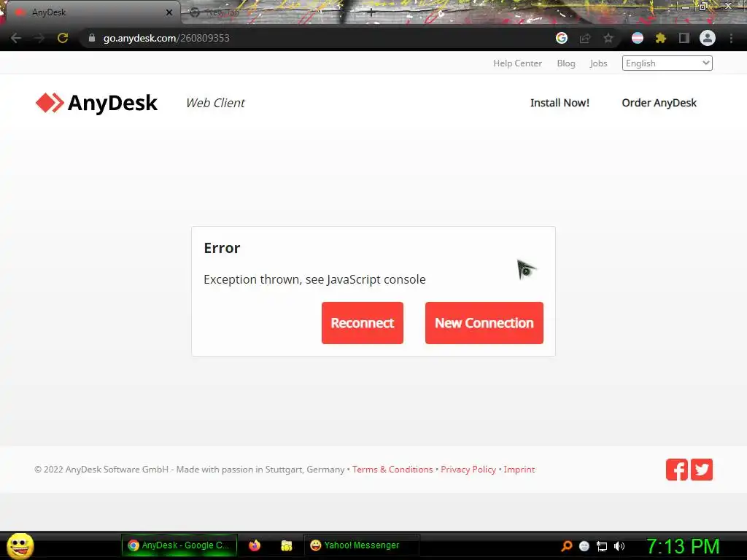Screen dimensions: 747x560
Task: Click Order AnyDesk in header
Action: pos(659,103)
